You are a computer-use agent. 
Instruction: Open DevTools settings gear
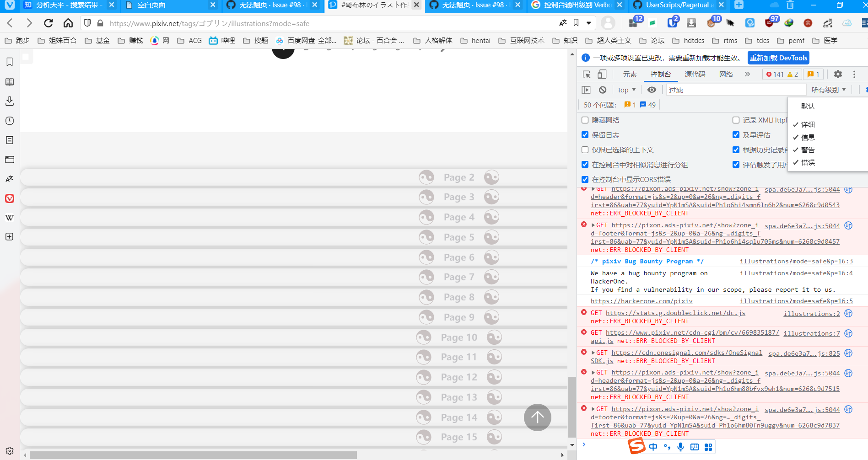click(x=838, y=74)
